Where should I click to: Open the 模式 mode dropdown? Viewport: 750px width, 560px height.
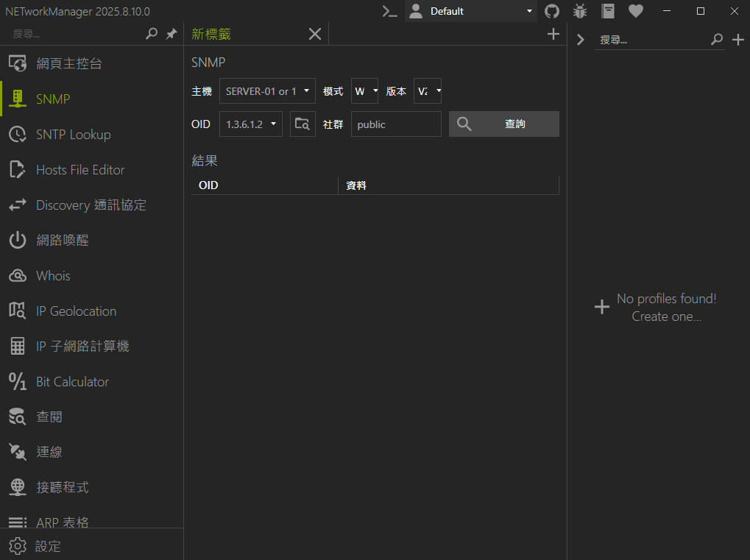[365, 91]
